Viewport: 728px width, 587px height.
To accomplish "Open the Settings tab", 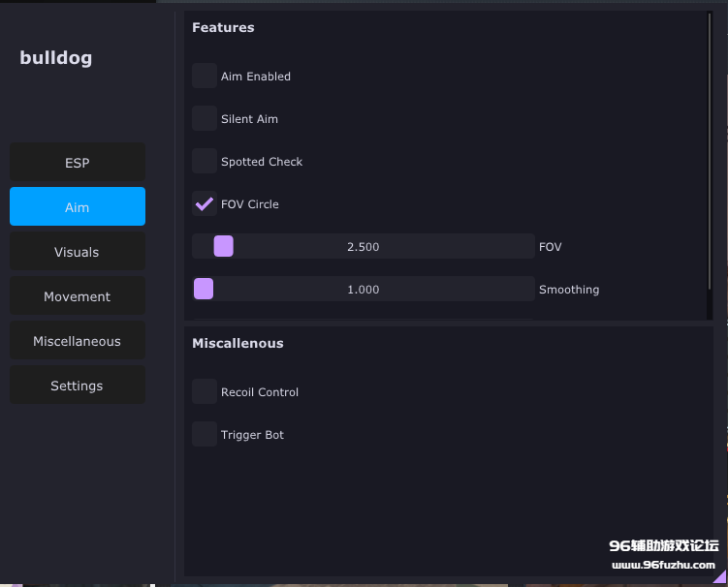I will 78,386.
